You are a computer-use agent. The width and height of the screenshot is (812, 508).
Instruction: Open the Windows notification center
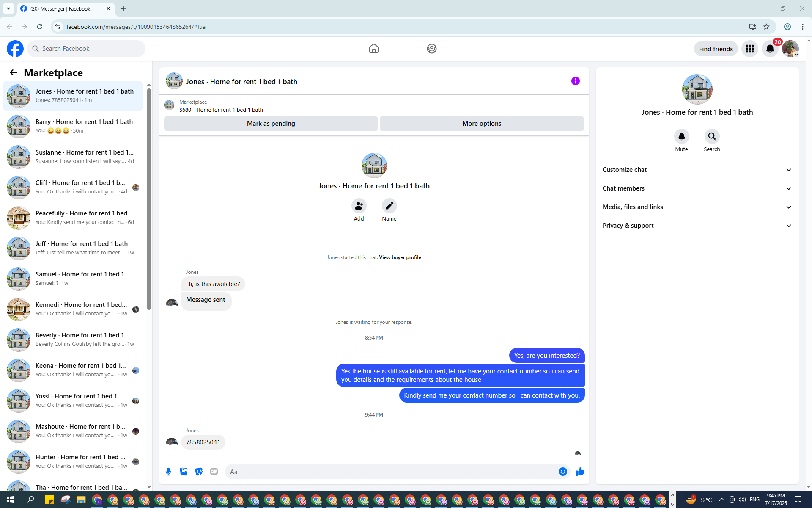[x=798, y=500]
